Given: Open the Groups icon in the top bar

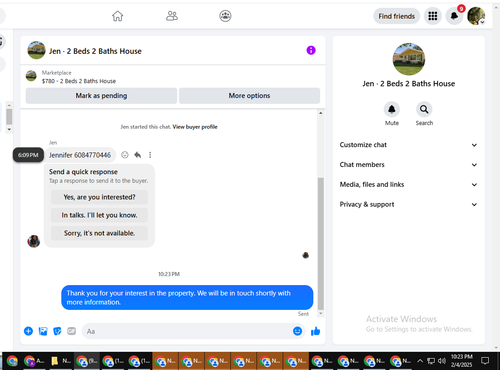Looking at the screenshot, I should [x=225, y=16].
